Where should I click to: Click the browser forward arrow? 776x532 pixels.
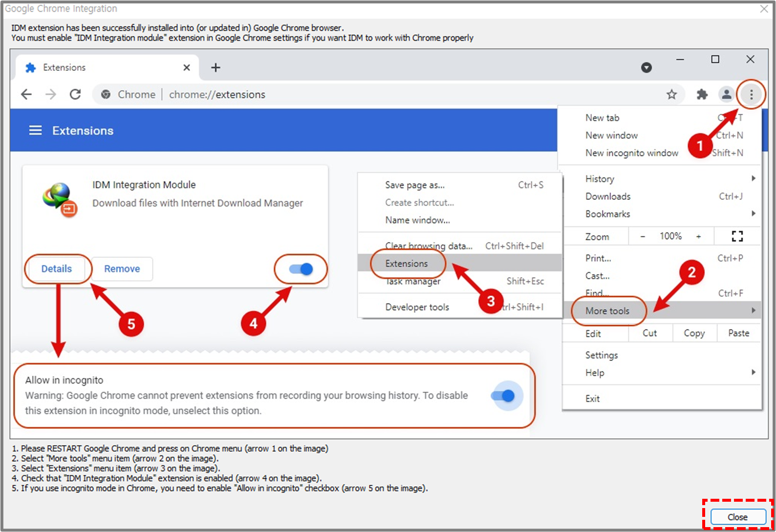51,94
